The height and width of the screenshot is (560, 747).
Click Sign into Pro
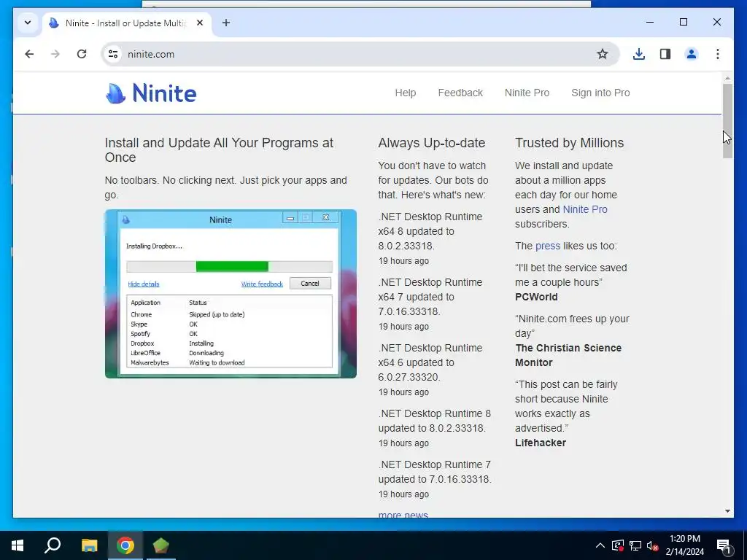click(600, 93)
